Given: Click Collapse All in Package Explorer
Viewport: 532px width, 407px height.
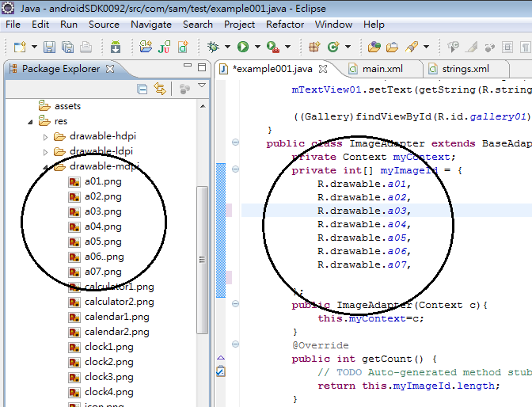Looking at the screenshot, I should point(142,89).
